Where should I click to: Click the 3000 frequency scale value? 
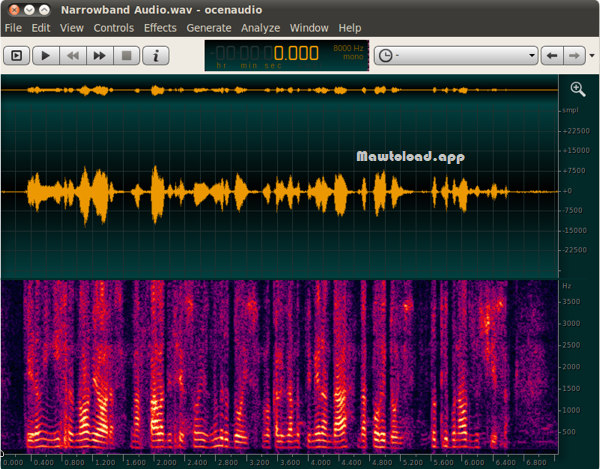pyautogui.click(x=571, y=324)
